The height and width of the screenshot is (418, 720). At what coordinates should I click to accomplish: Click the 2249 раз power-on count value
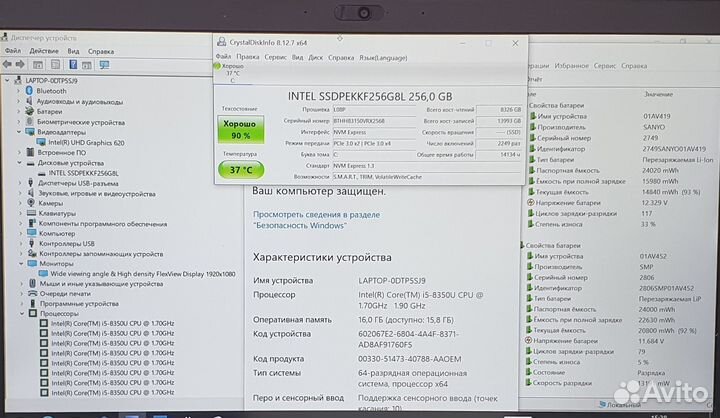(x=500, y=143)
